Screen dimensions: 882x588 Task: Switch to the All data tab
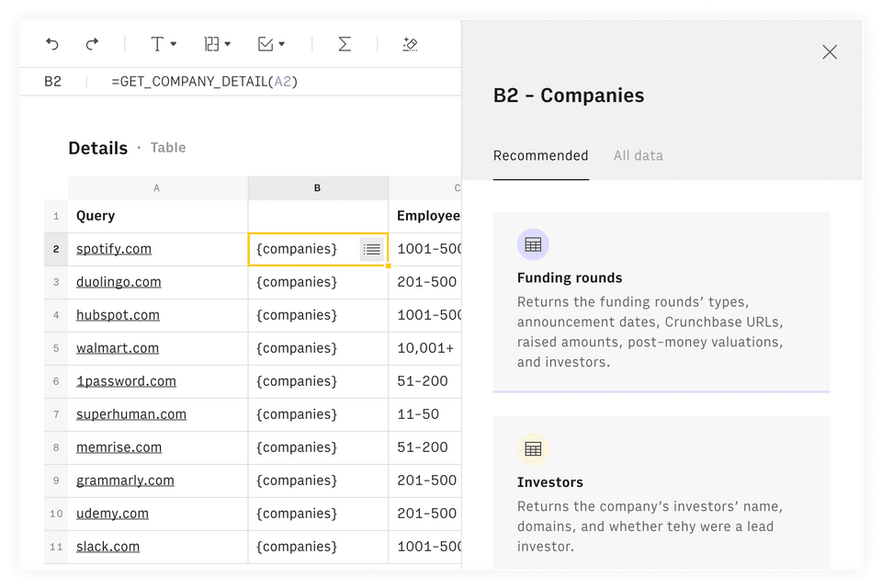click(x=638, y=155)
